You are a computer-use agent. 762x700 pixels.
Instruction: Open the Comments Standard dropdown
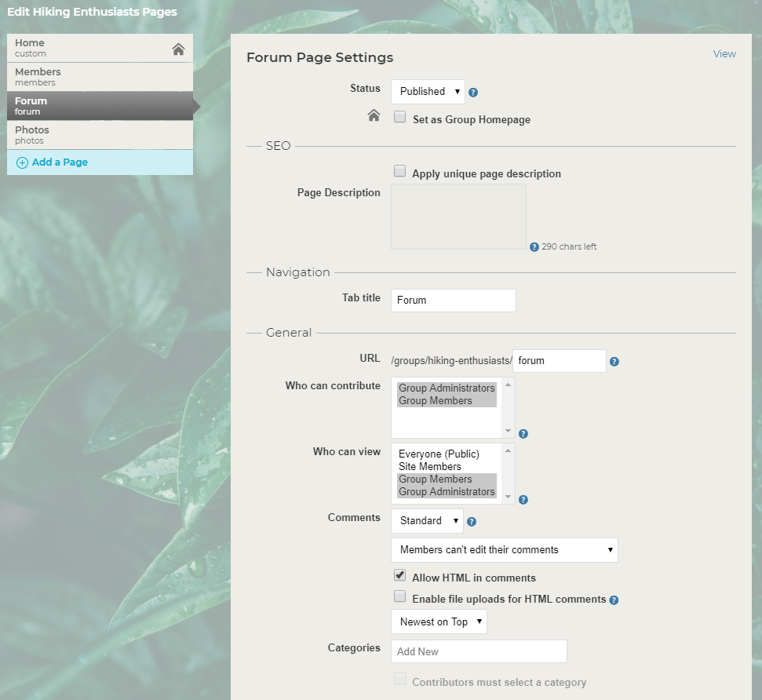427,521
